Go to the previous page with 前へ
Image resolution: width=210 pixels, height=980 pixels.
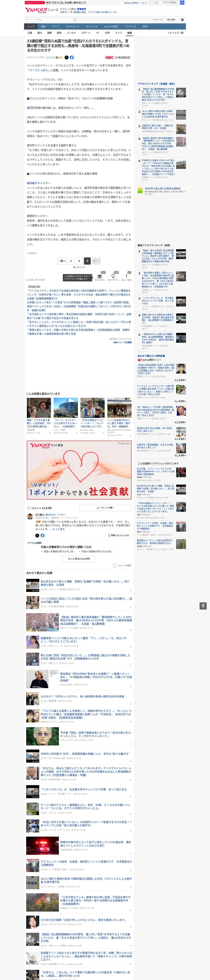pos(62,261)
